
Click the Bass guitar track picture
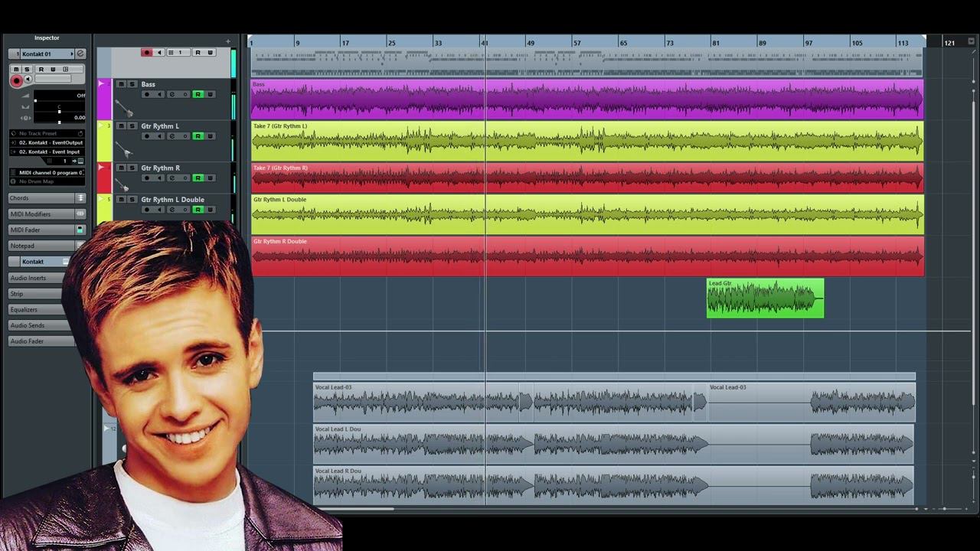pos(123,108)
